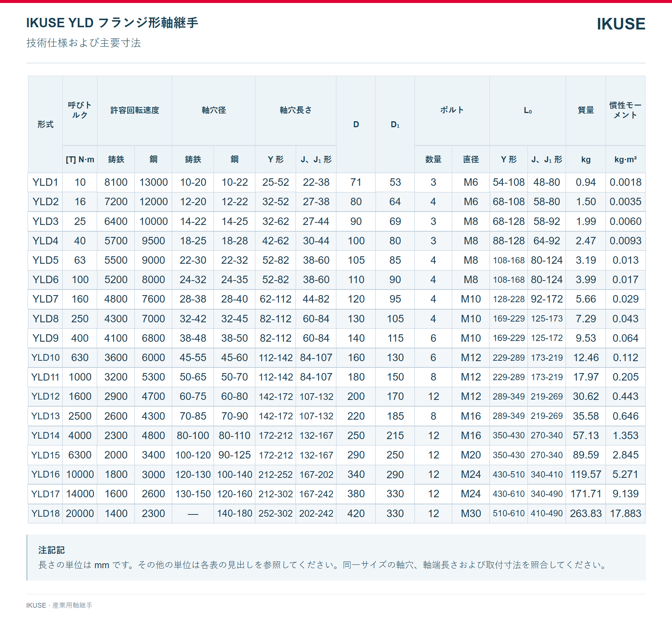Click the note text starting '長さの単位は mm'
This screenshot has height=623, width=672.
click(323, 565)
